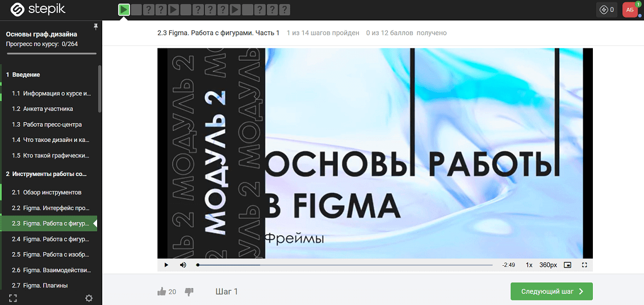The image size is (644, 305).
Task: Switch the video to fullscreen
Action: coord(585,265)
